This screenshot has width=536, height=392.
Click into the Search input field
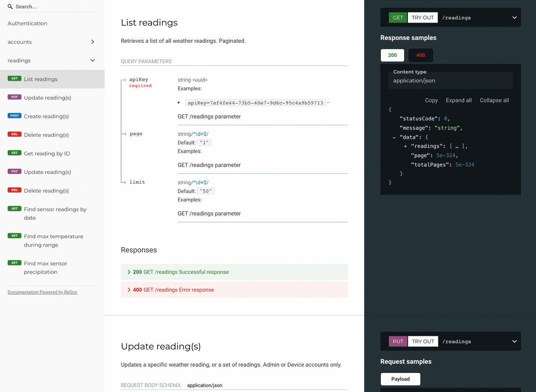point(54,7)
